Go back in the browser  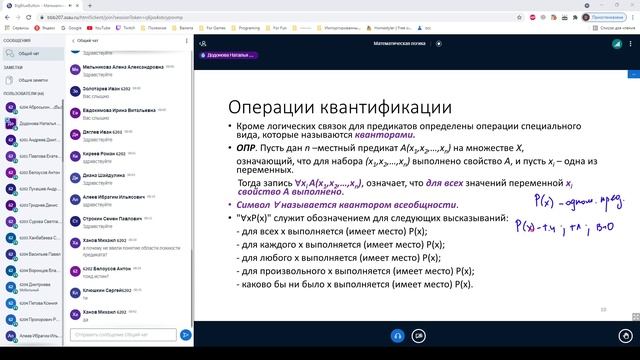(x=7, y=17)
